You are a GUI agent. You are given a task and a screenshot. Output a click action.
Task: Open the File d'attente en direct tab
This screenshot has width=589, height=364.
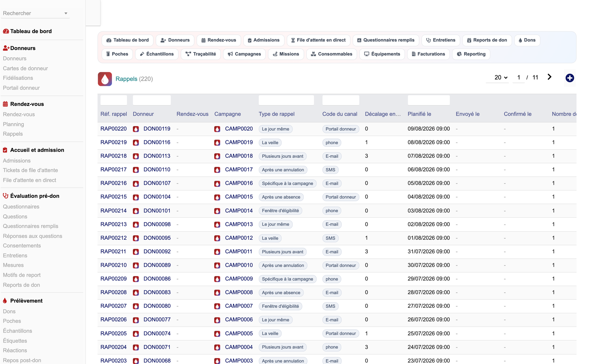click(318, 40)
